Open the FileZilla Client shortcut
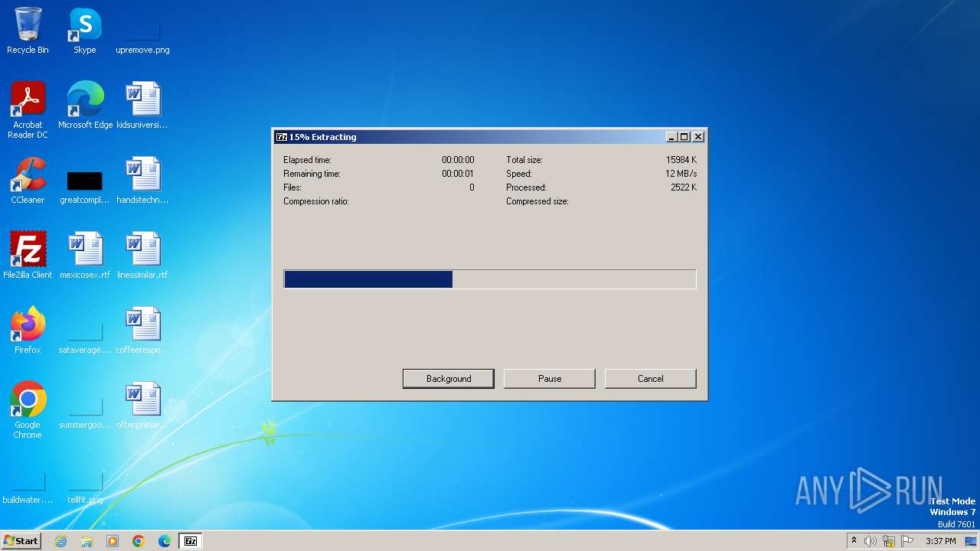This screenshot has width=980, height=551. [28, 256]
